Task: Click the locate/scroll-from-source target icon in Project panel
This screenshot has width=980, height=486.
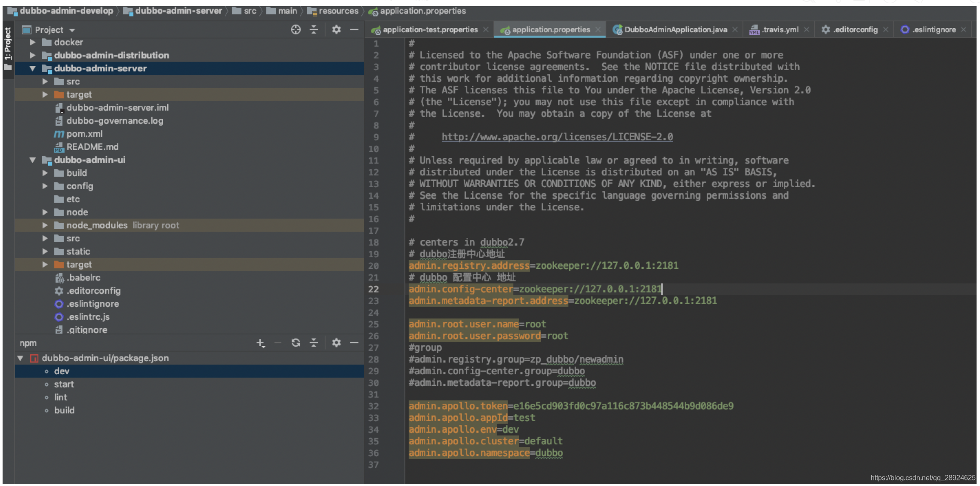Action: coord(296,30)
